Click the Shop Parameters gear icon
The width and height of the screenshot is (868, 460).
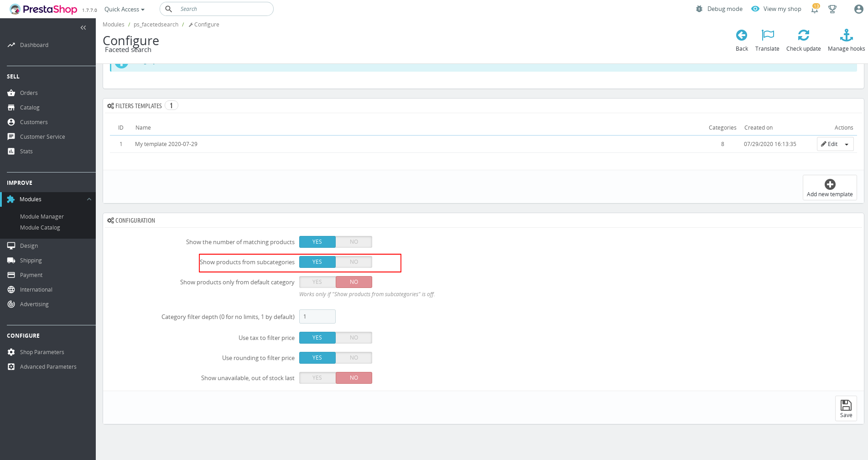click(11, 352)
